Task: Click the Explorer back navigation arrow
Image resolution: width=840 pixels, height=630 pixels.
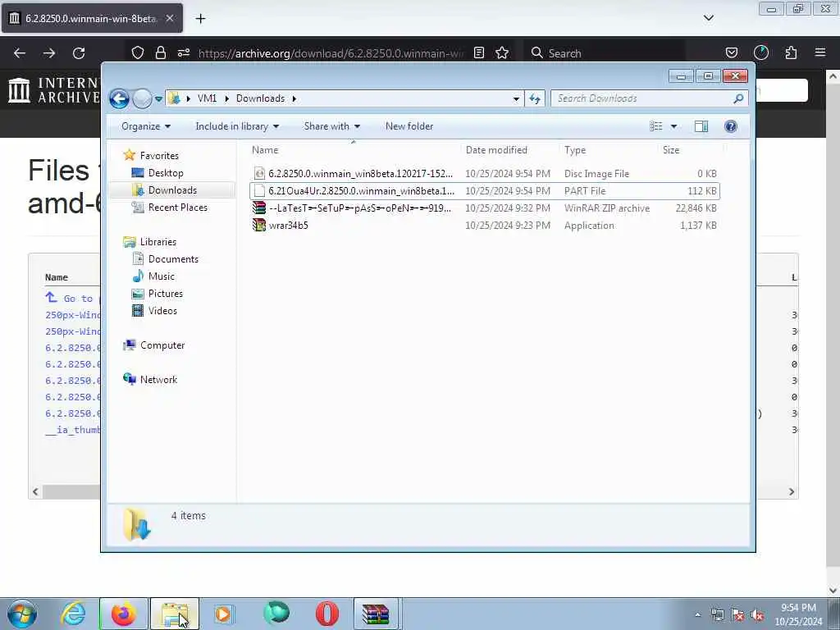Action: point(119,98)
